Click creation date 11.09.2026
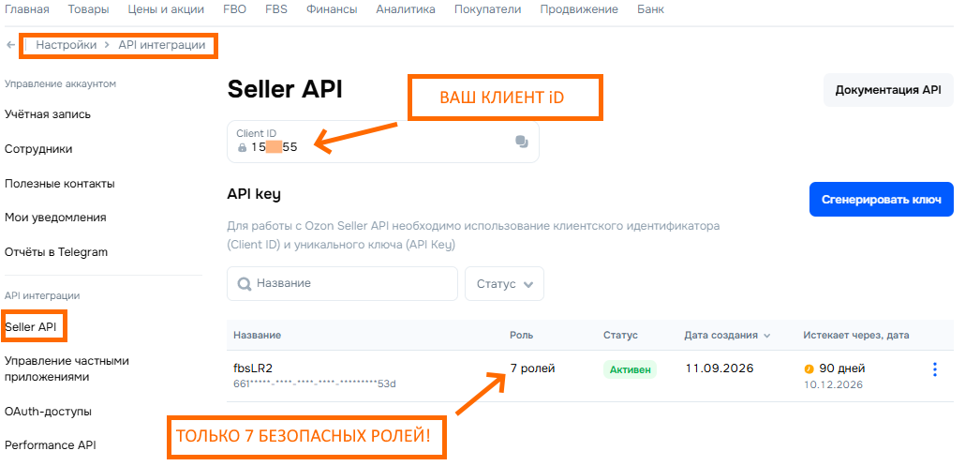980x466 pixels. point(720,368)
